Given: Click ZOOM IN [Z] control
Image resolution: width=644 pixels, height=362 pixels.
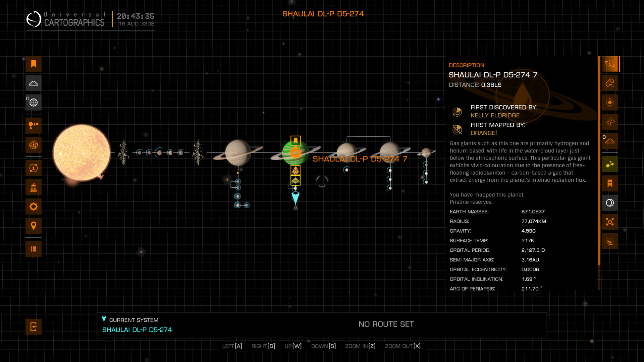Looking at the screenshot, I should point(361,346).
